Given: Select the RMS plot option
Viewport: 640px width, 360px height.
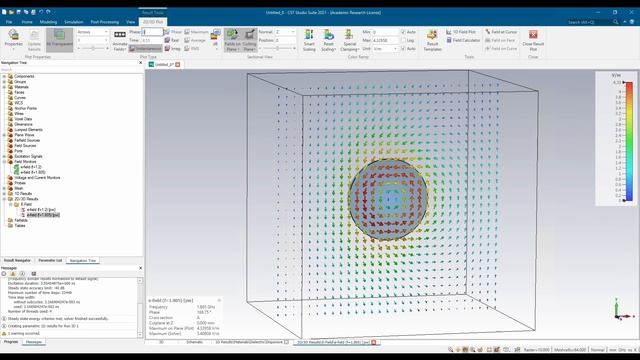Looking at the screenshot, I should [192, 49].
